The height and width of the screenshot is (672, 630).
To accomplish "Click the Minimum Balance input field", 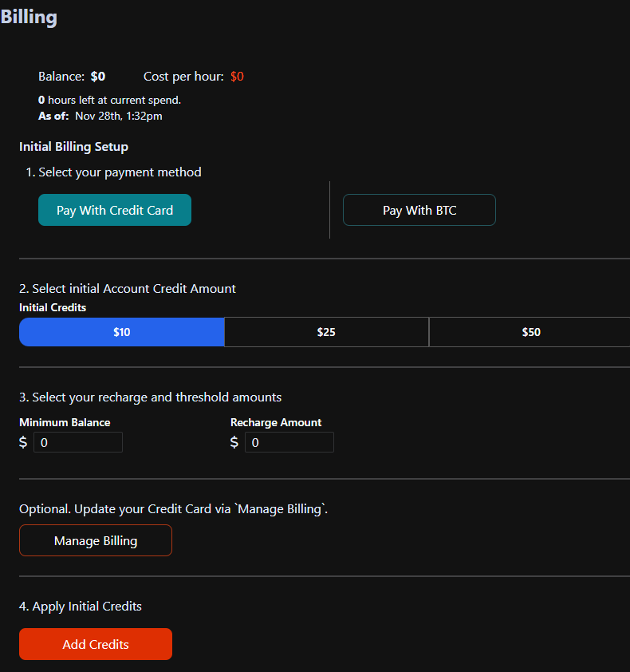I will pos(77,441).
